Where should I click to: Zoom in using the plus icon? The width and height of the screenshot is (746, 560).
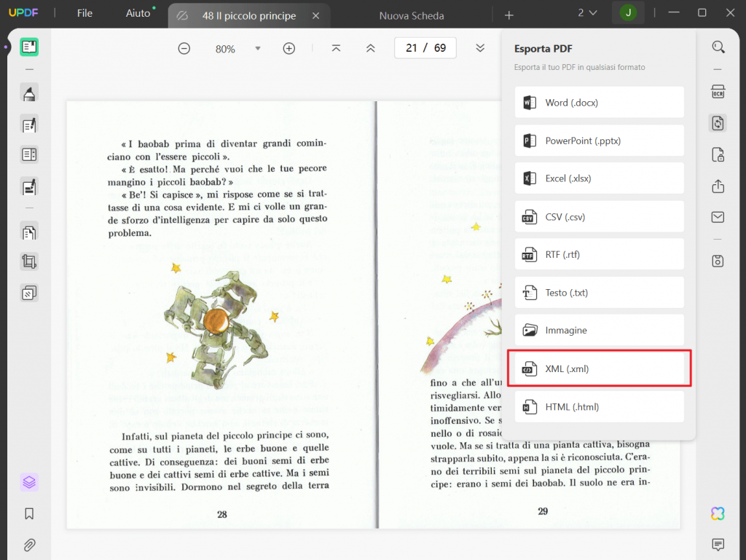(289, 48)
